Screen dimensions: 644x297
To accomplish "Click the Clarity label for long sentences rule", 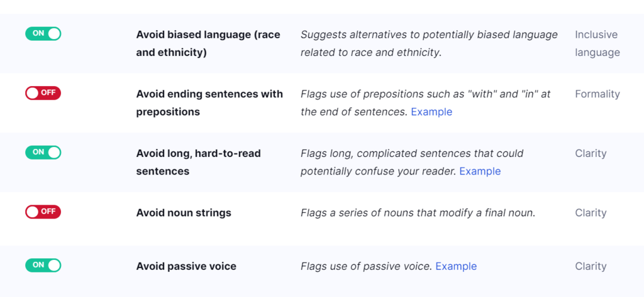I will (x=591, y=153).
